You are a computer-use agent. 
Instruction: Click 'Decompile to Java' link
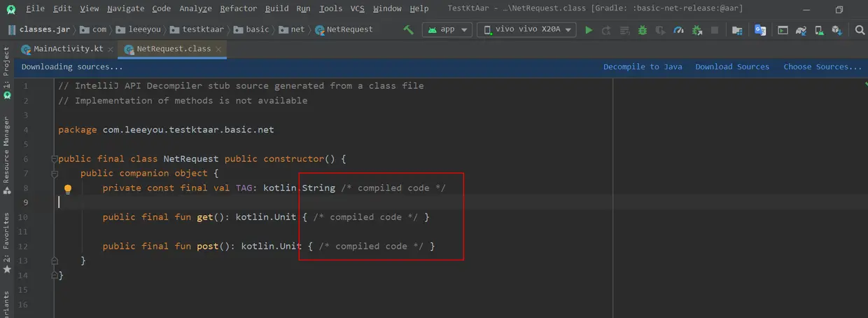click(x=643, y=67)
